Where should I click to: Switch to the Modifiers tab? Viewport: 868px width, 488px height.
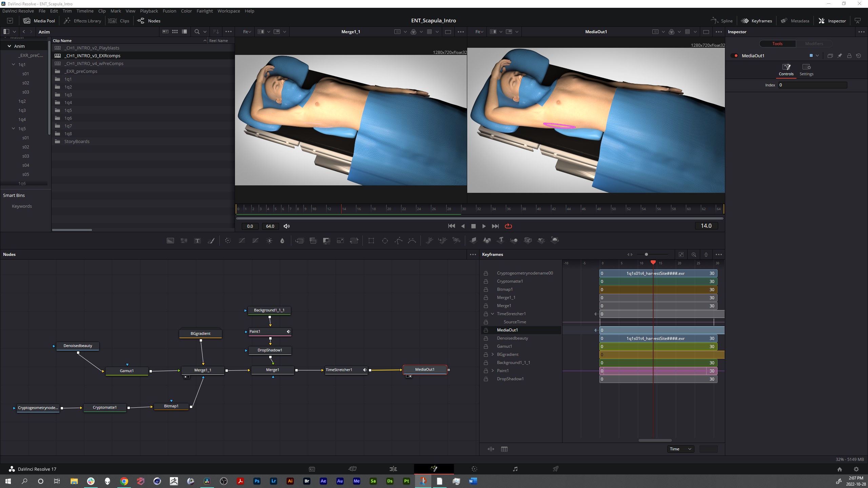coord(814,43)
